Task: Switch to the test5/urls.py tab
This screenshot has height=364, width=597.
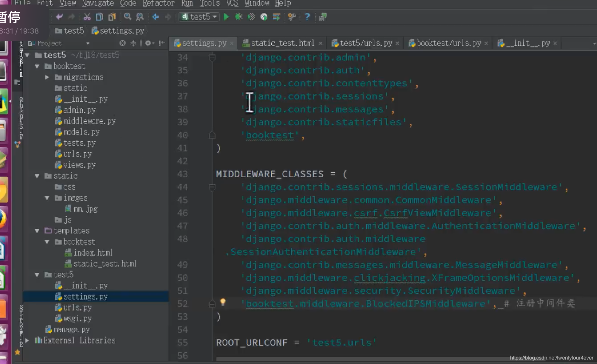Action: [x=366, y=43]
